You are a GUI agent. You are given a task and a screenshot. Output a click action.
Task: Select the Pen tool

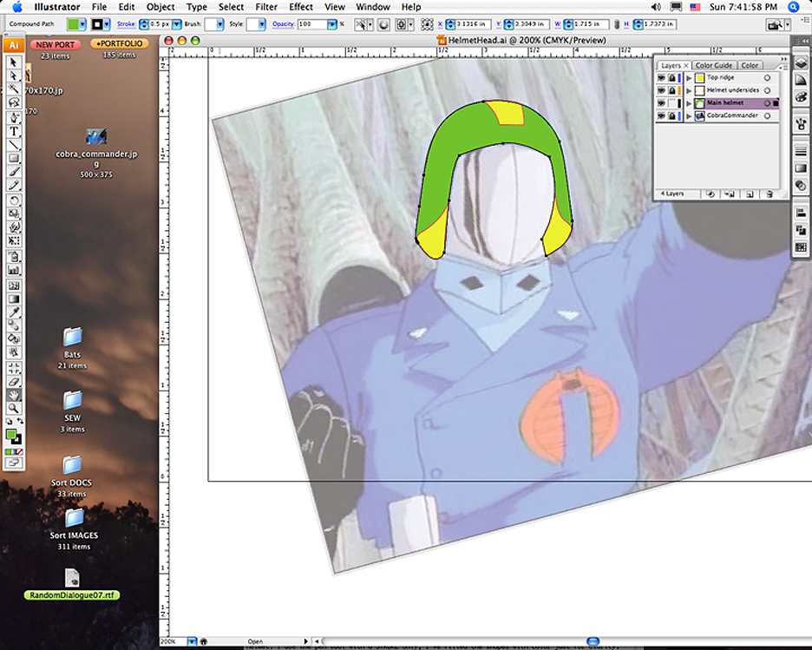14,117
